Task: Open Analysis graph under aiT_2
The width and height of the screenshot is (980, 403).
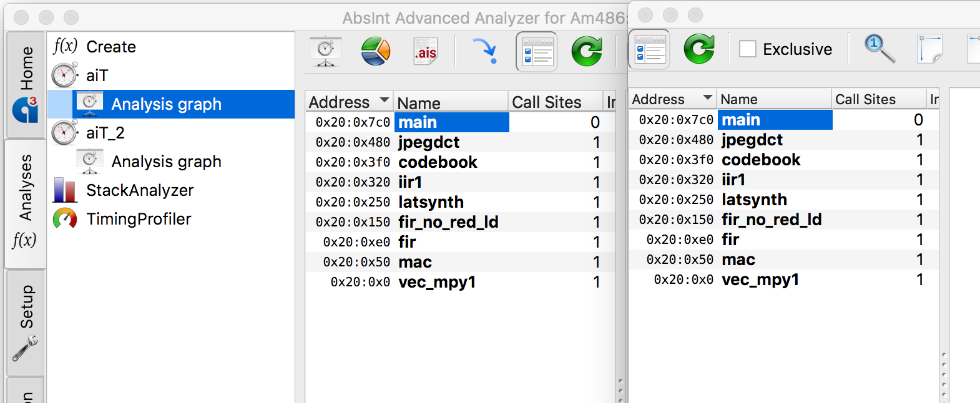Action: click(x=166, y=162)
